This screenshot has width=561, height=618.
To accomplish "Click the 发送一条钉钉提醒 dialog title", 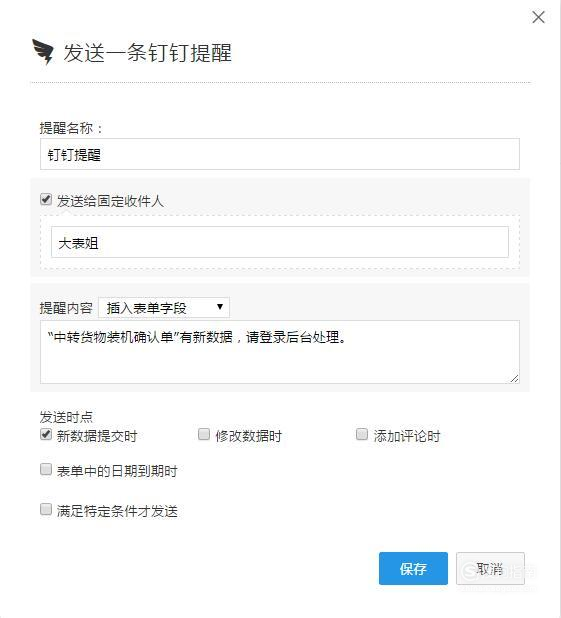I will click(148, 53).
